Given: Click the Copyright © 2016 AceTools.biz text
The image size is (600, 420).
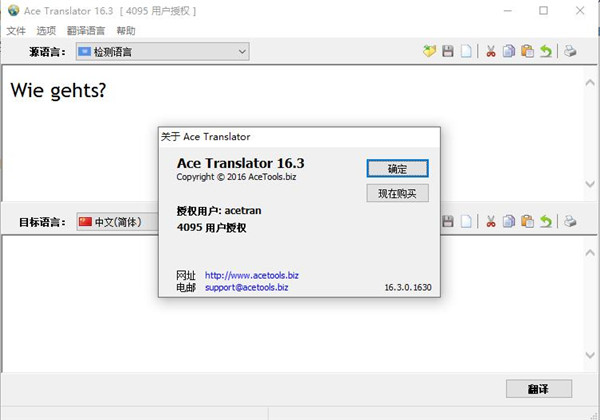Looking at the screenshot, I should coord(236,177).
